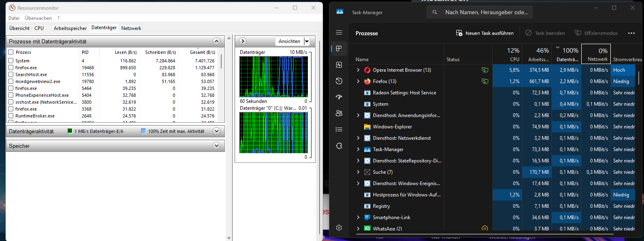644x241 pixels.
Task: Open the performance graph sidebar icon
Action: (x=339, y=65)
